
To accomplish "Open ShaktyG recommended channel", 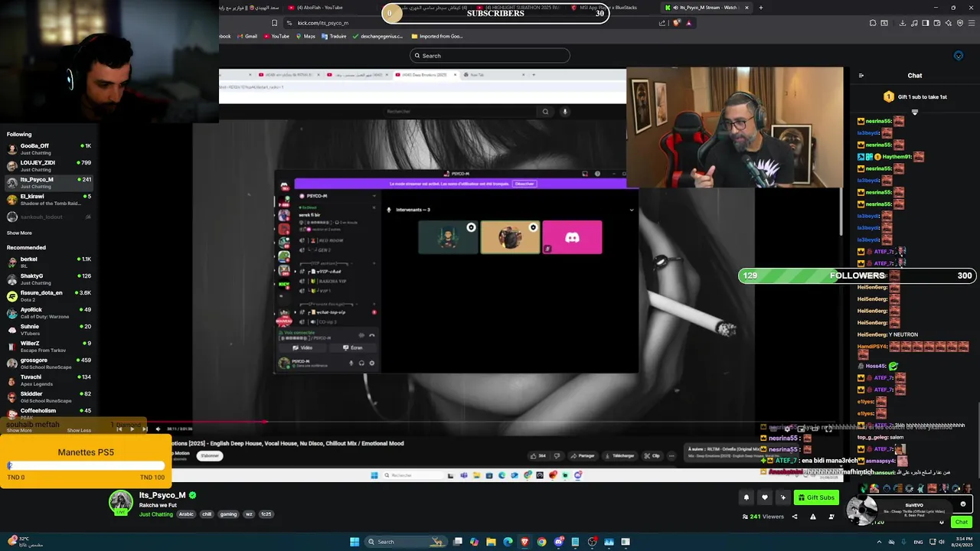I will pos(48,279).
